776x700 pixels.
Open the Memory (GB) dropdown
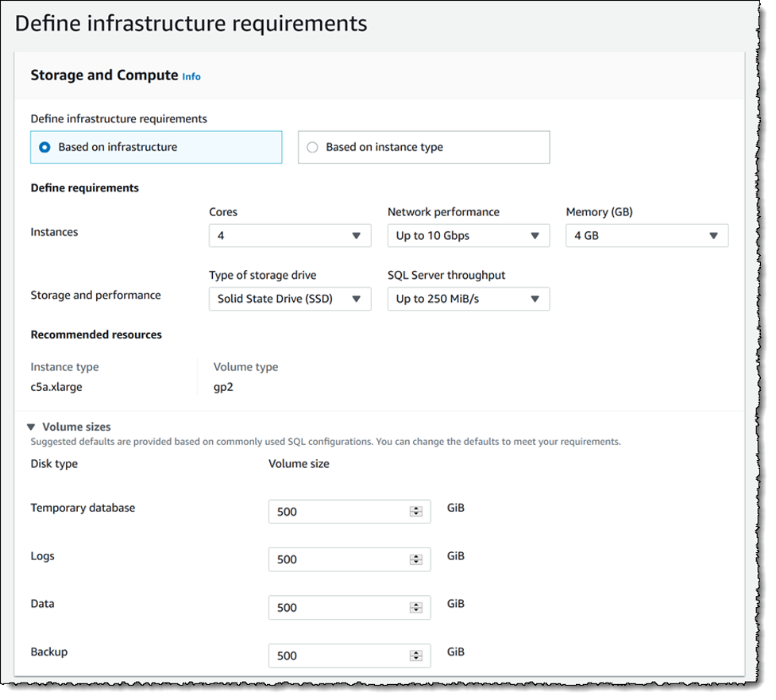(x=647, y=236)
